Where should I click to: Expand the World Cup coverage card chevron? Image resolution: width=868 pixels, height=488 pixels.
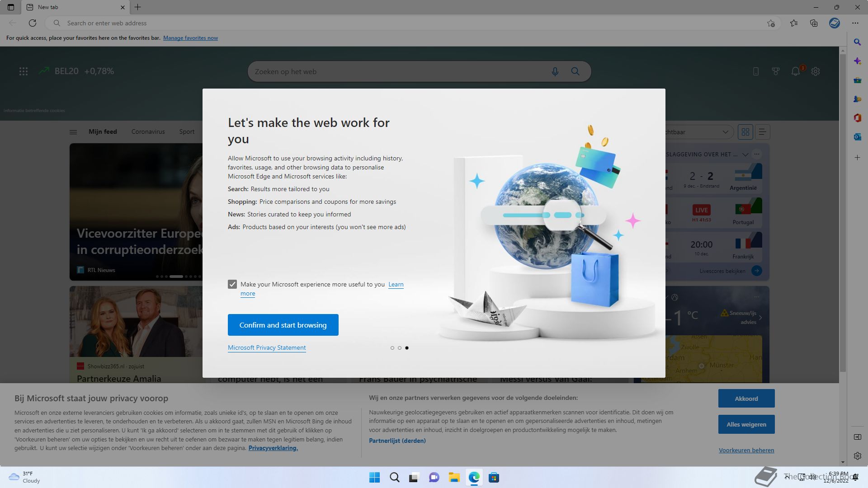(x=745, y=155)
